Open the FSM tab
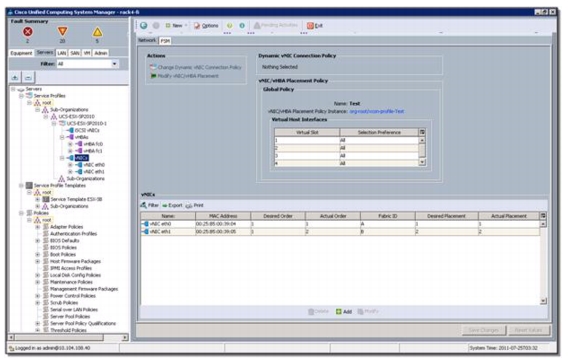Screen dimensions: 576x361 [165, 41]
